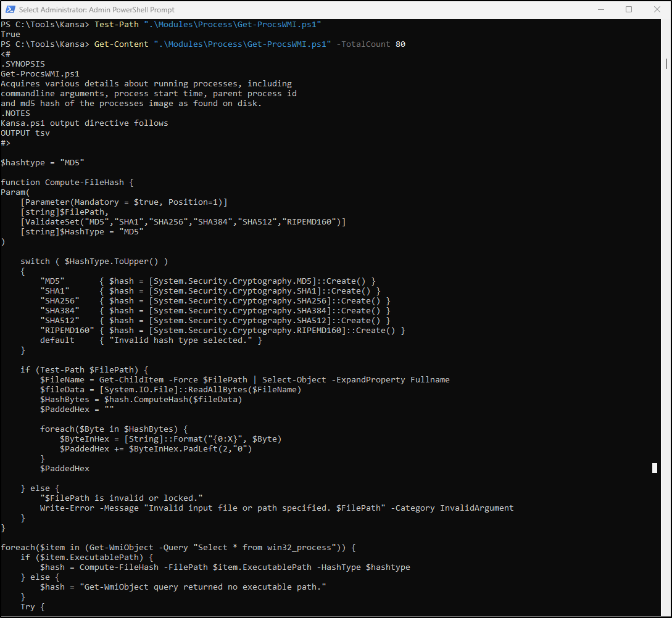
Task: Click the '.NOTES' line
Action: [x=15, y=113]
